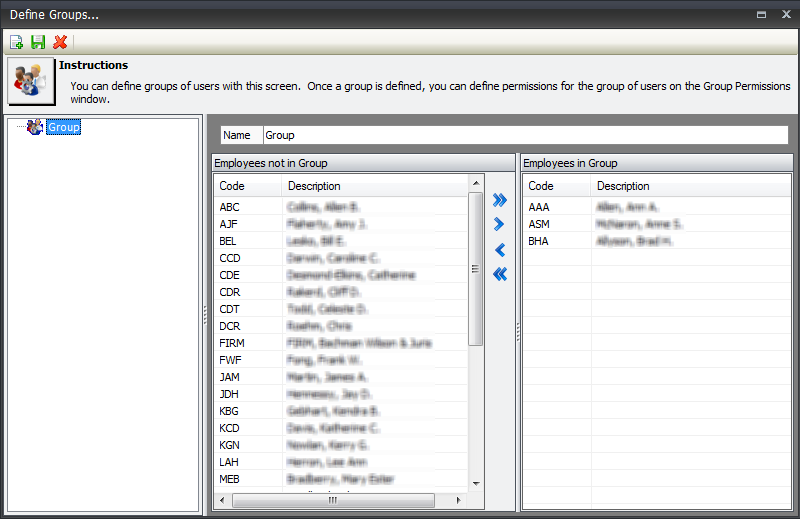Click the horizontal scrollbar right arrow
This screenshot has width=800, height=519.
click(461, 500)
